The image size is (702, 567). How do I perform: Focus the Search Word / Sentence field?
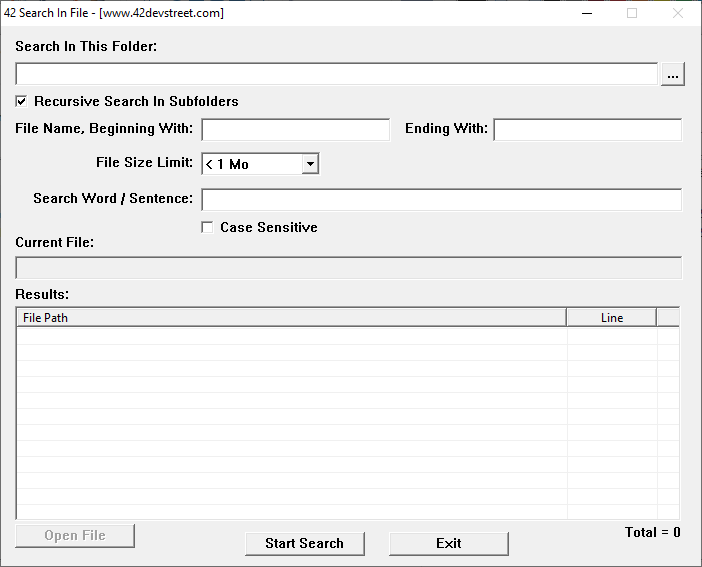[x=441, y=200]
